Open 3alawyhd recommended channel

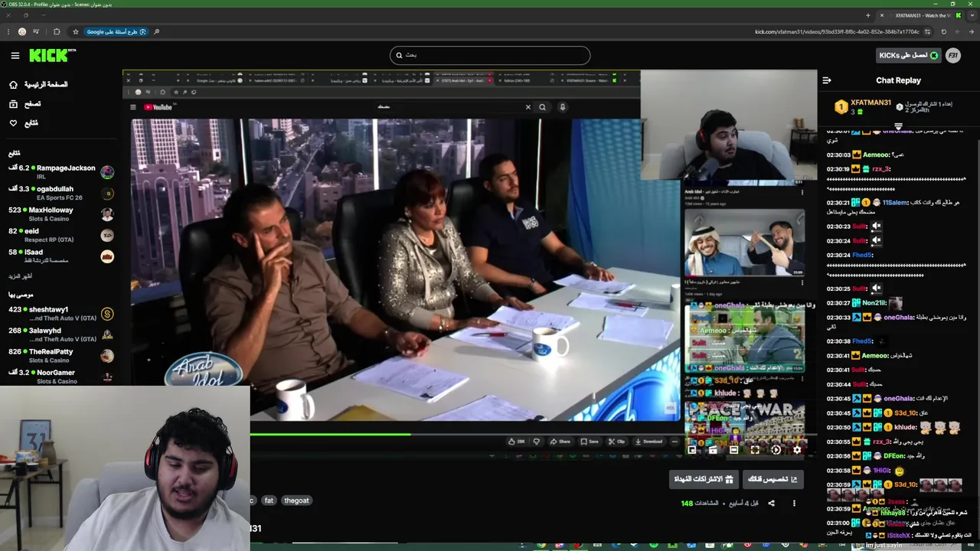tap(61, 334)
